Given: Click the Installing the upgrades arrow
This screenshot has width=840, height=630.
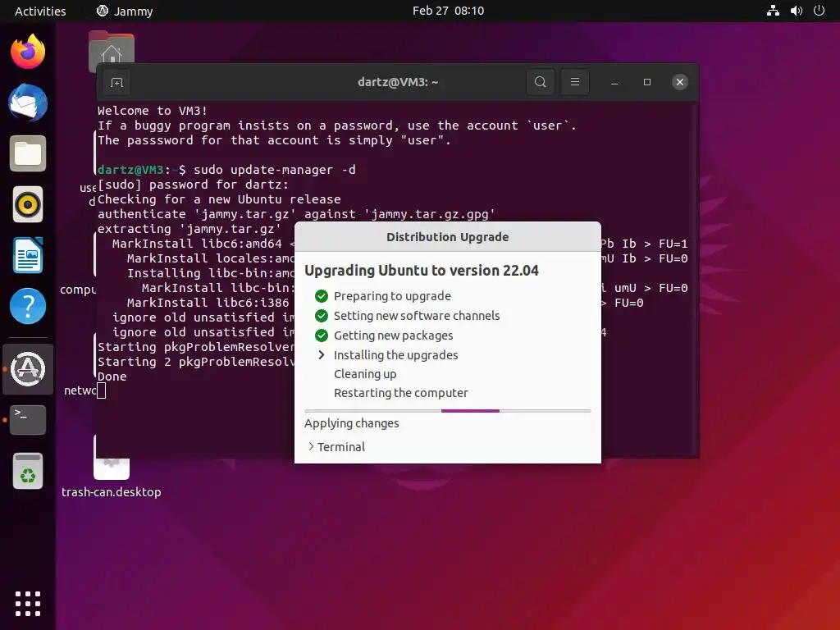Looking at the screenshot, I should (322, 354).
